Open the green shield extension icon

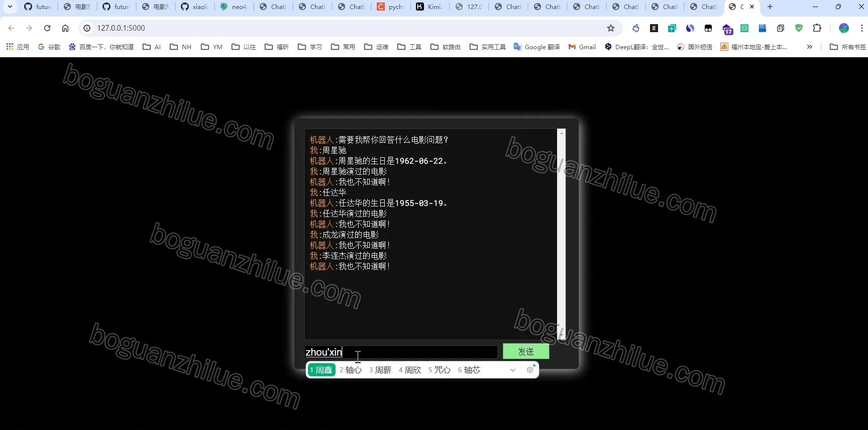pos(799,28)
